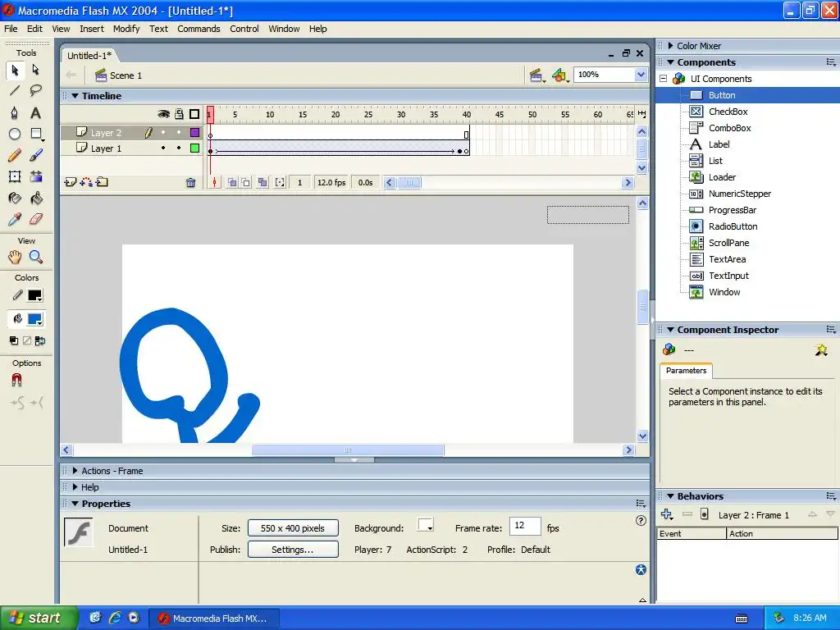Click the Windows start button
Screen dimensions: 840x630
[38, 618]
